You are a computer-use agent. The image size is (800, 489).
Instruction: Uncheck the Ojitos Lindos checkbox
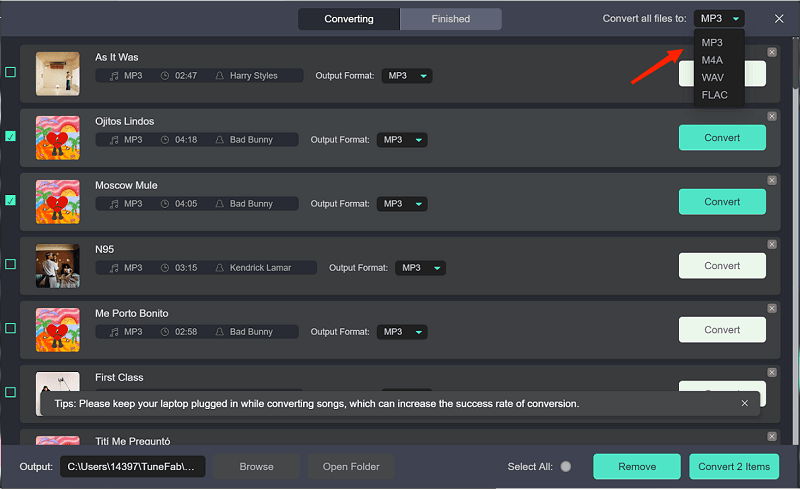tap(10, 136)
